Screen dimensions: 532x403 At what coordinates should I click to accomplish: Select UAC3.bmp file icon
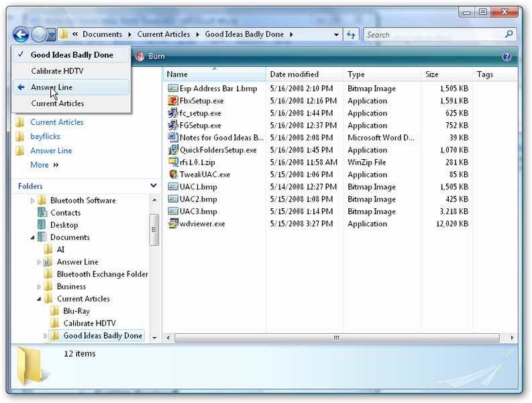(173, 211)
